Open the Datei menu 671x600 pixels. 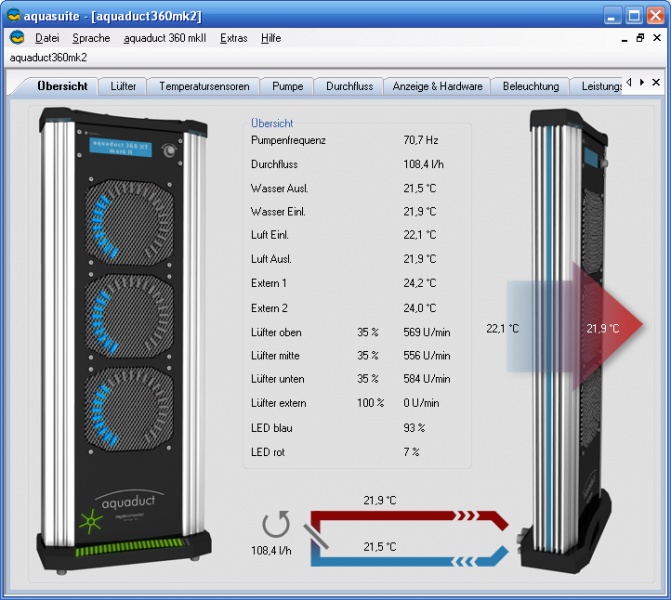coord(47,38)
